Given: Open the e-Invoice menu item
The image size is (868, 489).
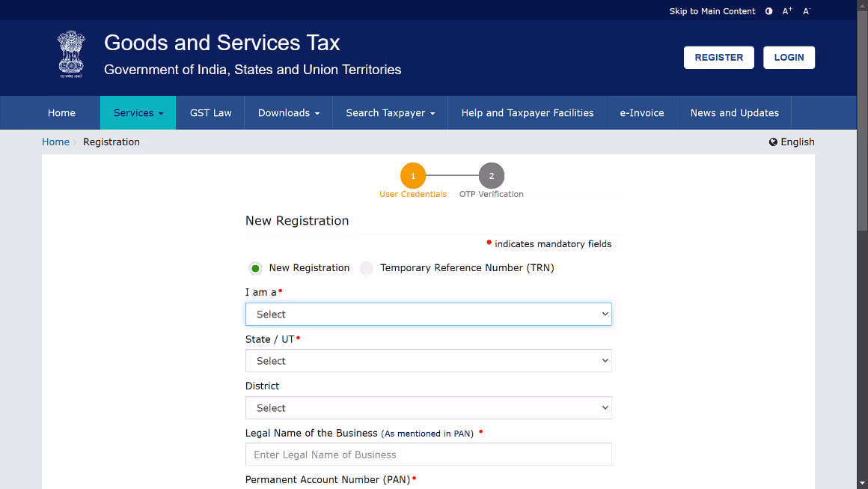Looking at the screenshot, I should click(641, 113).
